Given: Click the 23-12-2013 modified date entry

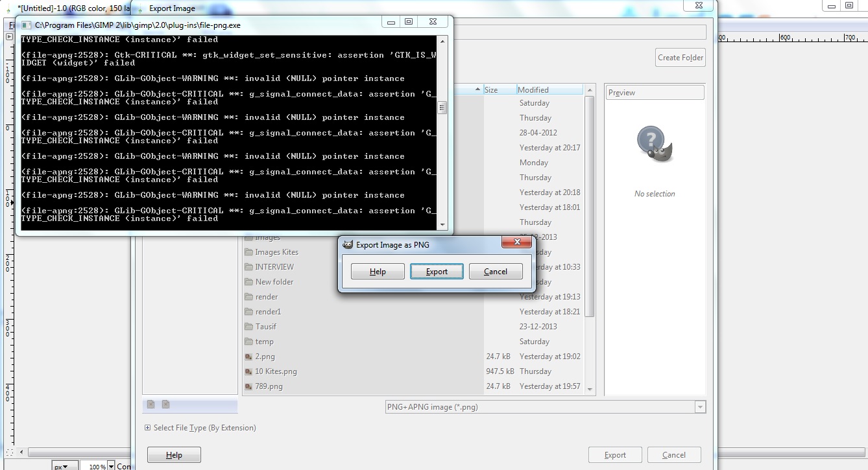Looking at the screenshot, I should pyautogui.click(x=538, y=327).
